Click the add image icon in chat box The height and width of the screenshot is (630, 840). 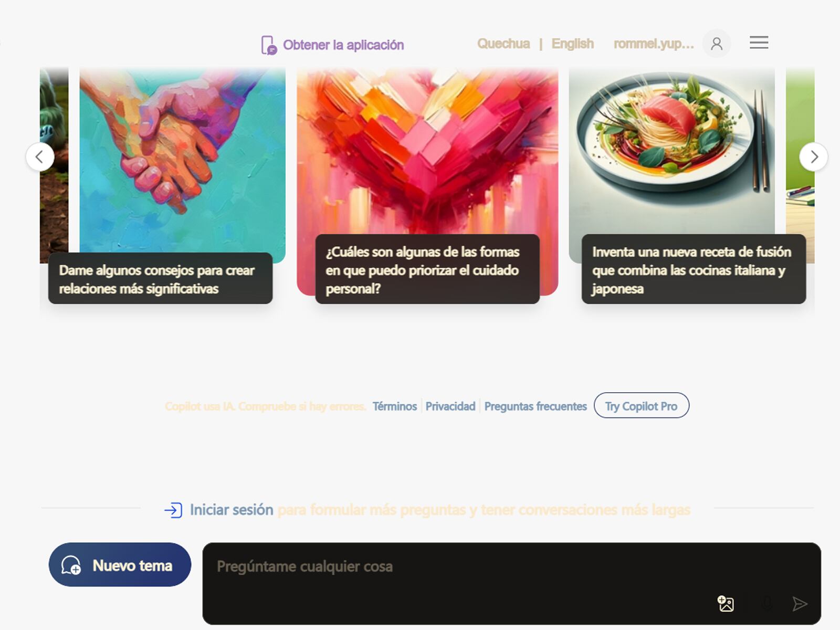(x=726, y=604)
